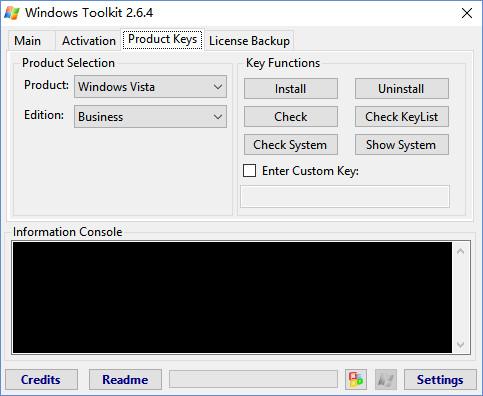
Task: Open the Edition dropdown showing Business
Action: pyautogui.click(x=150, y=117)
